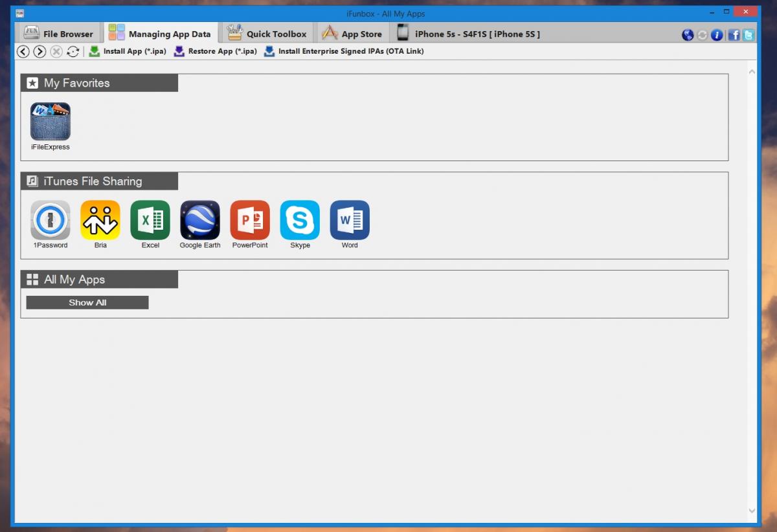Click the stop (X) navigation icon
Screen dimensions: 777x532
coord(56,52)
